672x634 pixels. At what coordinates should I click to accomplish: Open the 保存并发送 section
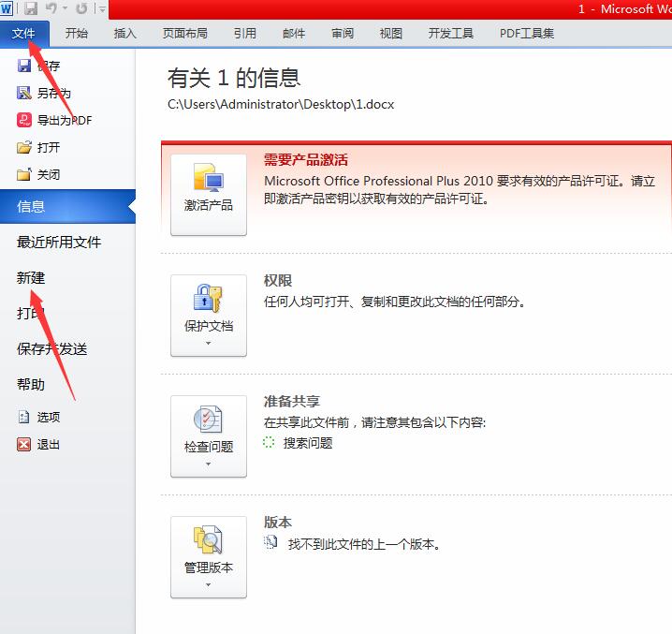(x=51, y=349)
